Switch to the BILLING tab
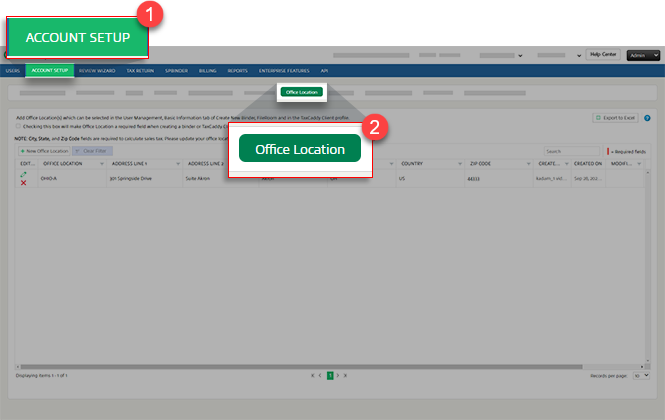This screenshot has height=420, width=665. (208, 71)
